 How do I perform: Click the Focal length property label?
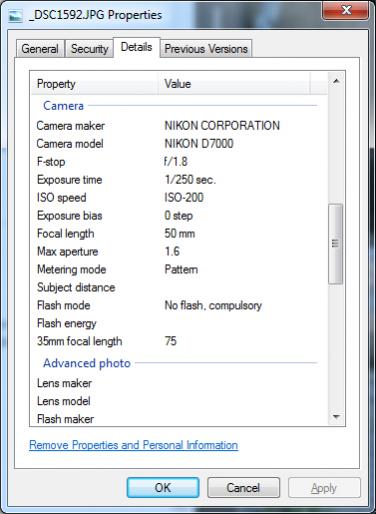tap(66, 234)
